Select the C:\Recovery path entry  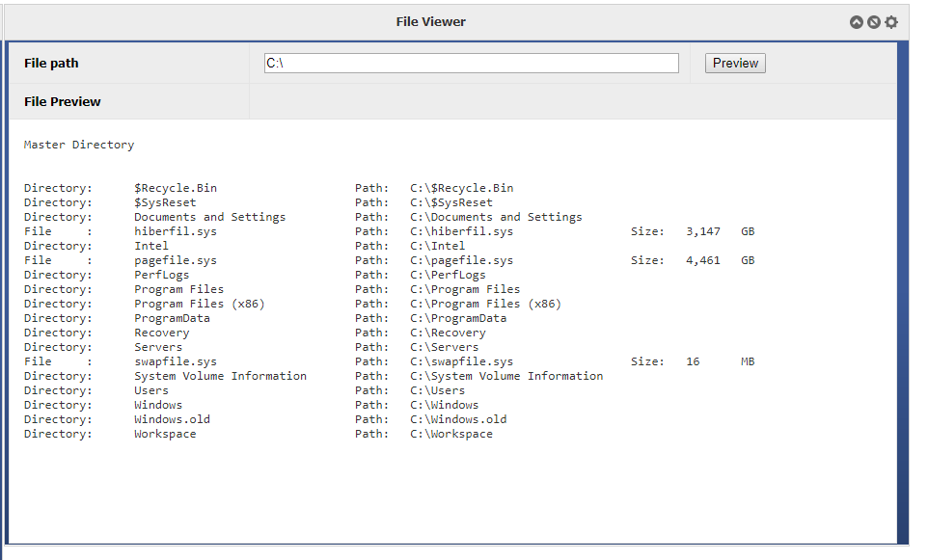pyautogui.click(x=448, y=333)
